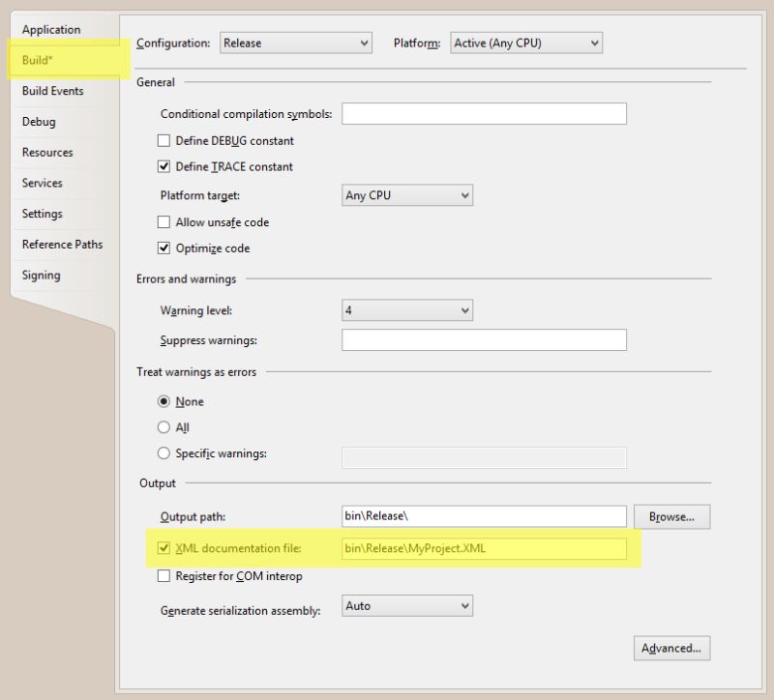This screenshot has height=700, width=774.
Task: Click the Suppress warnings input field
Action: [x=484, y=339]
